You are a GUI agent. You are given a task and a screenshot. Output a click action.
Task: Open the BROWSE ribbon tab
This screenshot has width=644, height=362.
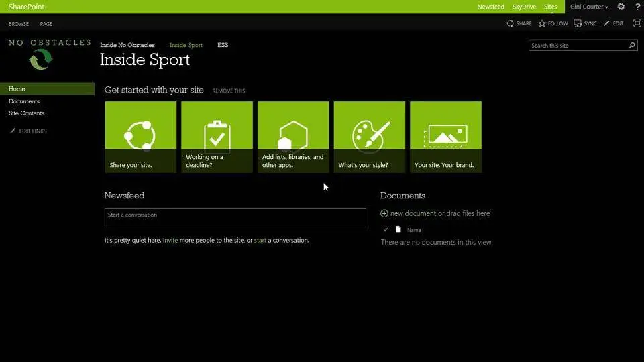pyautogui.click(x=19, y=24)
